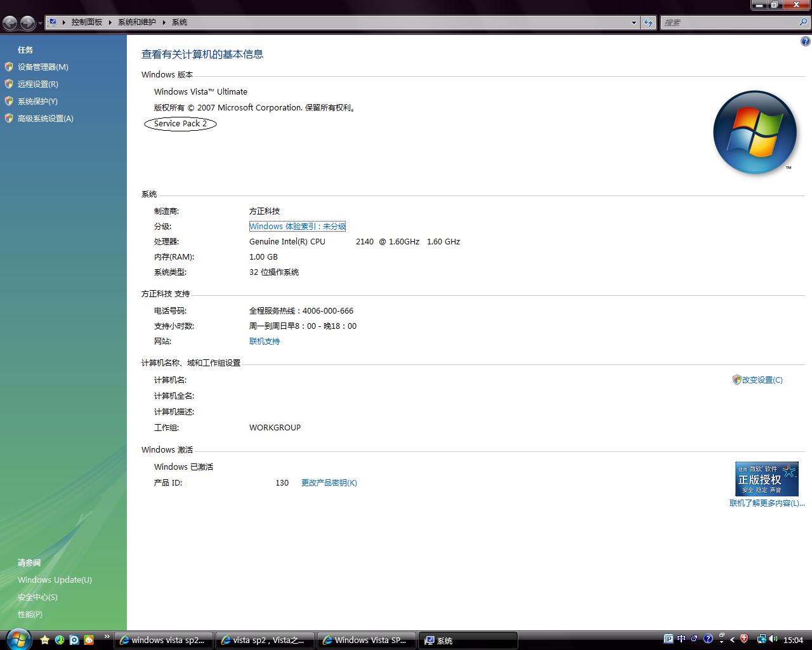Open 系统保护(Y) task link

(37, 101)
